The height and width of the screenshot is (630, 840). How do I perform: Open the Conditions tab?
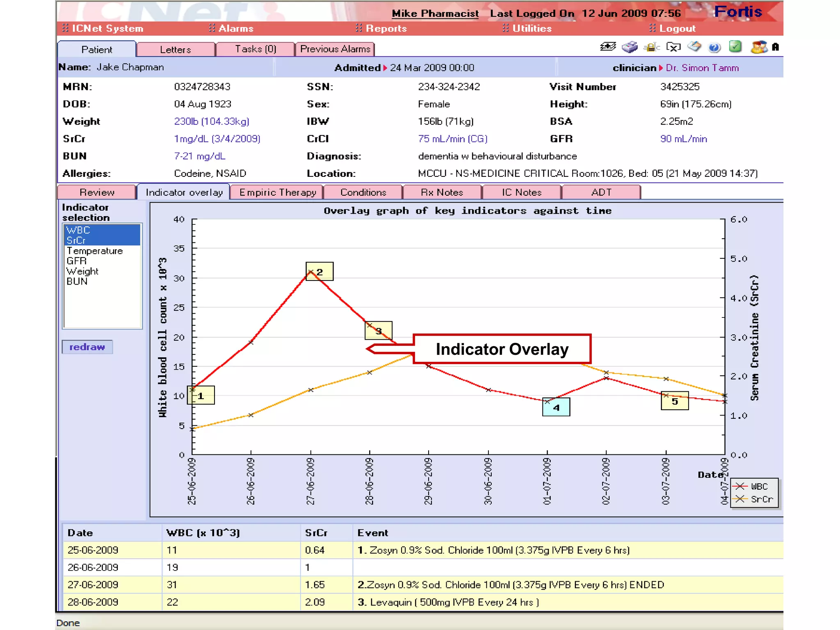click(363, 192)
